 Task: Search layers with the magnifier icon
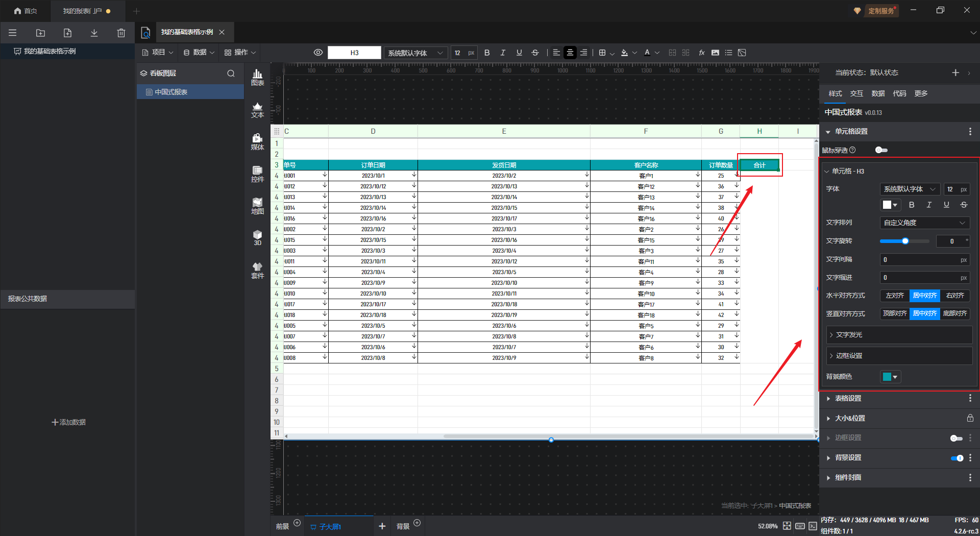(x=231, y=74)
